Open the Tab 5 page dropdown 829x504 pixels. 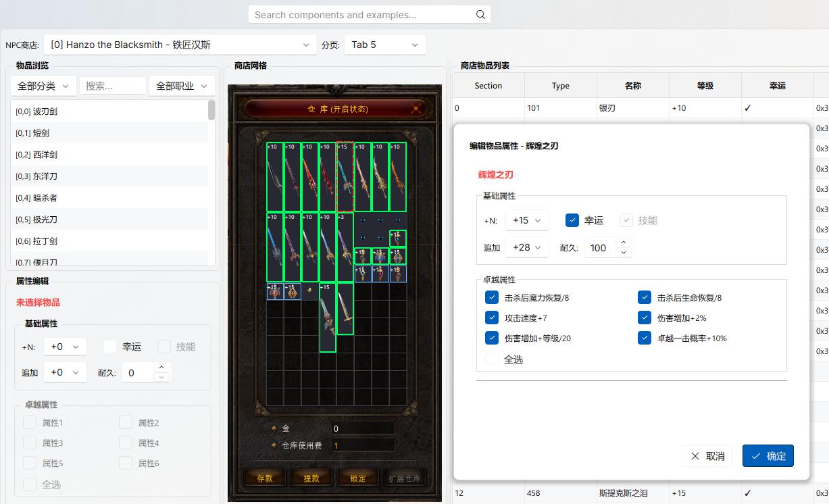(385, 45)
